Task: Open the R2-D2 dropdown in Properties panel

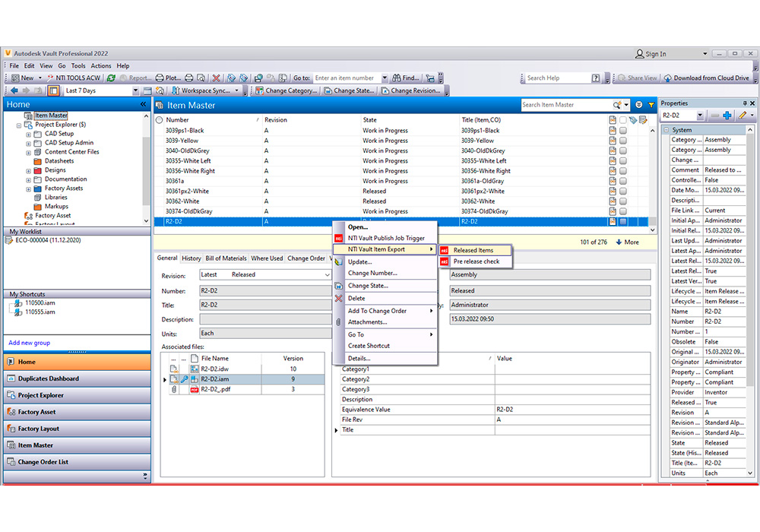Action: pos(700,116)
